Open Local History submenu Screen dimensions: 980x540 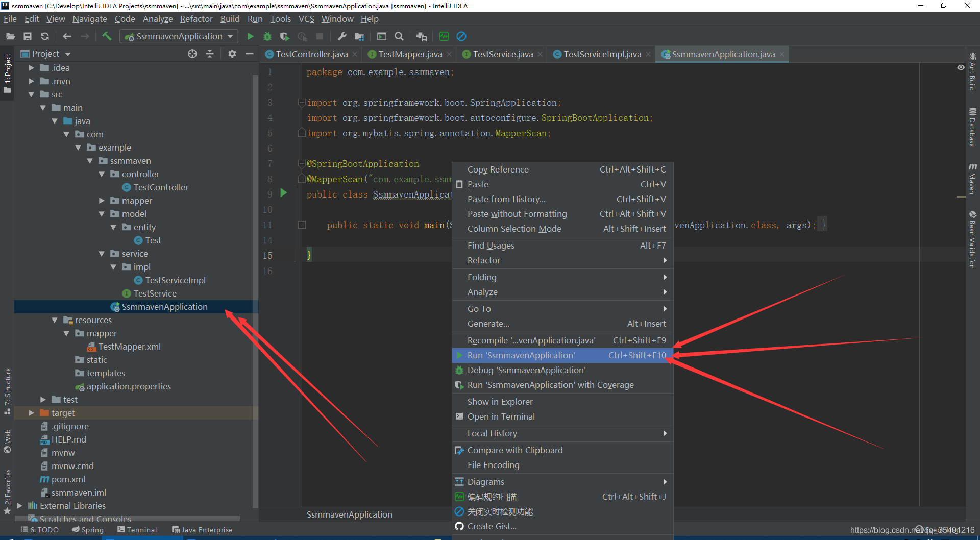pyautogui.click(x=562, y=433)
